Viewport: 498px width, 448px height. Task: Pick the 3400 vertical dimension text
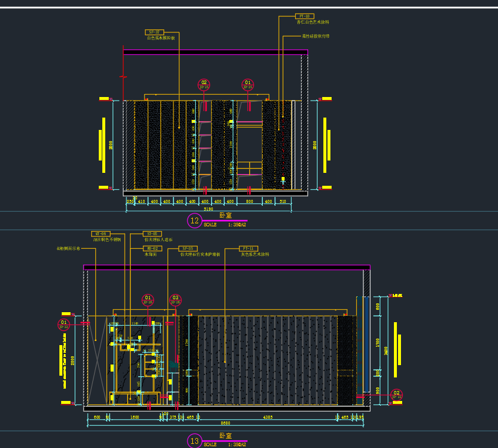(386, 351)
